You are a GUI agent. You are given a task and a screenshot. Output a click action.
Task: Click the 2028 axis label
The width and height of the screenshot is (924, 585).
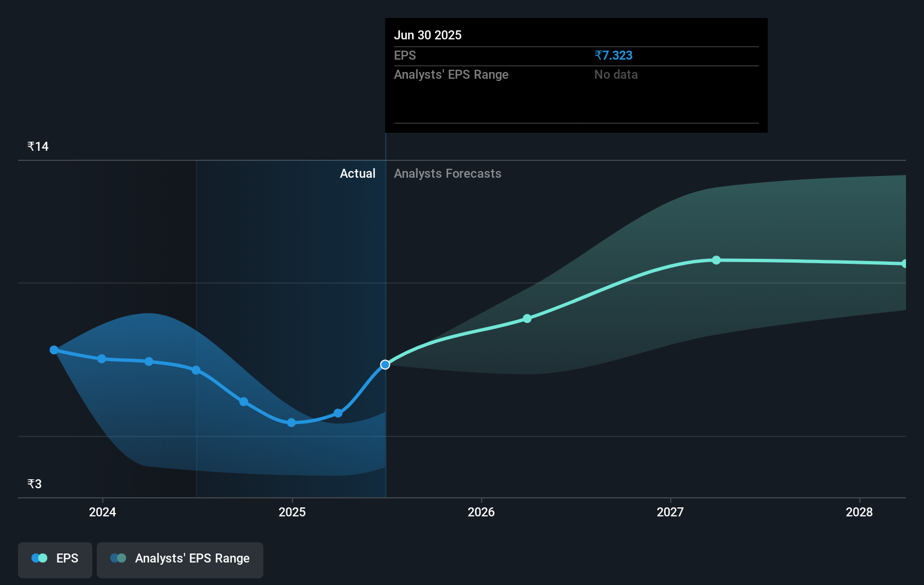[x=858, y=512]
